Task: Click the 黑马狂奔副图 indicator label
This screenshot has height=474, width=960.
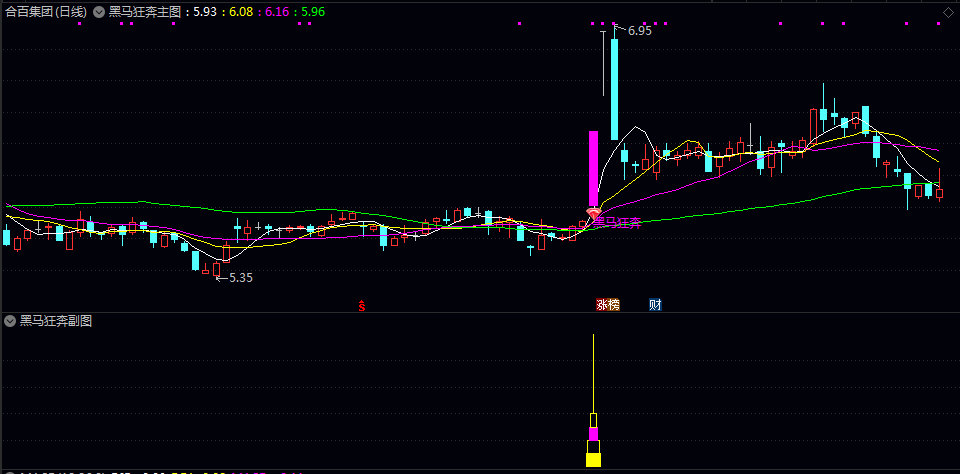Action: pyautogui.click(x=56, y=321)
